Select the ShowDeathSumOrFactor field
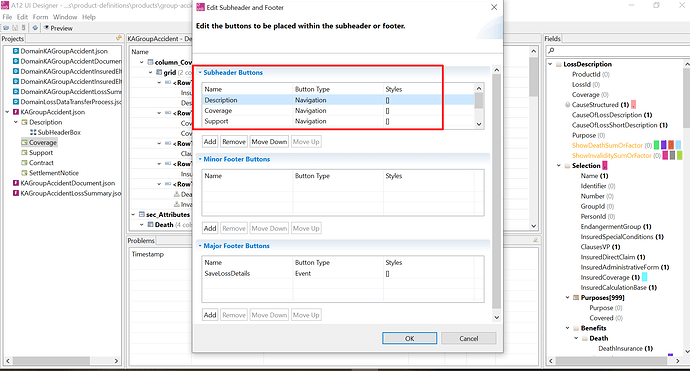This screenshot has width=690, height=371. tap(607, 145)
